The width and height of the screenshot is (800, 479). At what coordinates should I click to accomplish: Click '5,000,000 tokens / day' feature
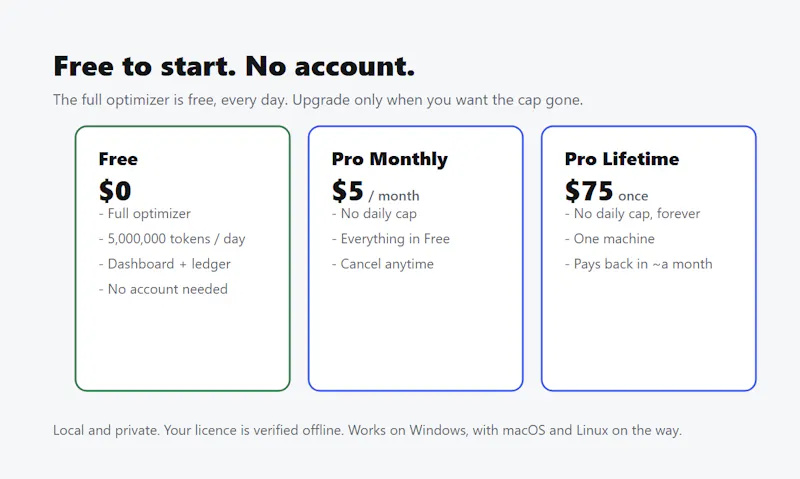coord(172,239)
